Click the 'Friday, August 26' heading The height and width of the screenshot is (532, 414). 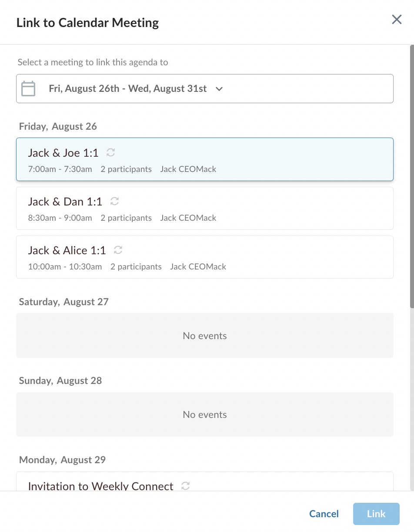pyautogui.click(x=58, y=126)
